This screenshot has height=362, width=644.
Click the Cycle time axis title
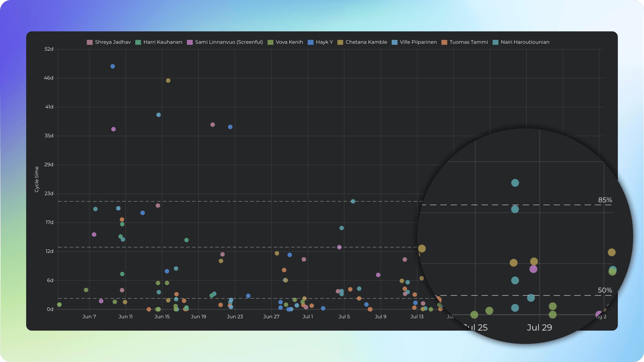37,179
